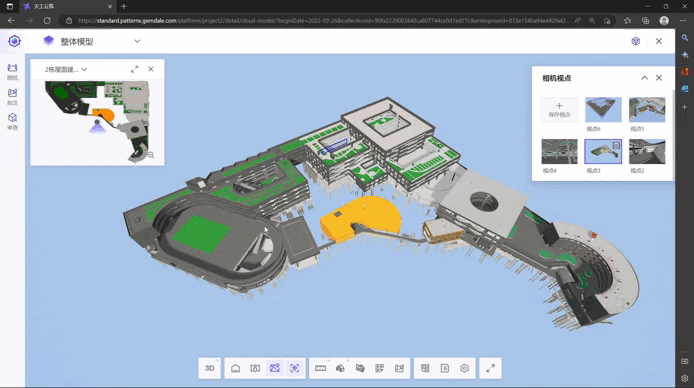
Task: Zoom in with minimap magnifier icon
Action: point(151,155)
